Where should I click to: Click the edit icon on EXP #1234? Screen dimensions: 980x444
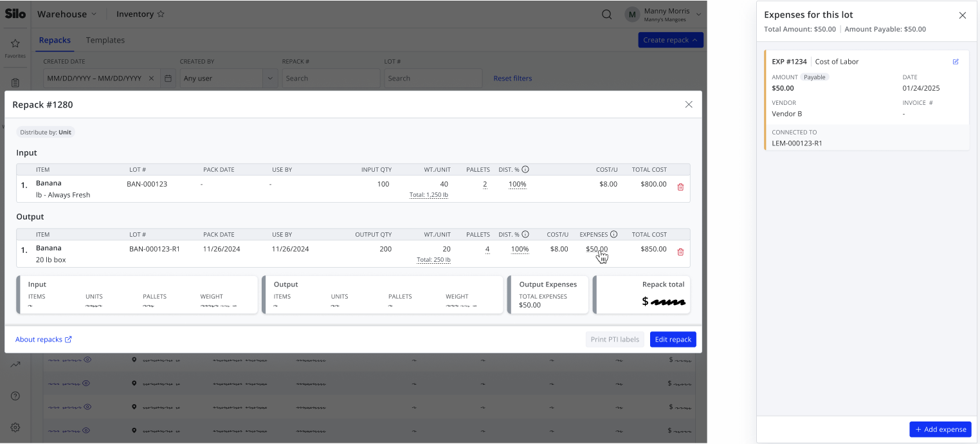coord(956,62)
